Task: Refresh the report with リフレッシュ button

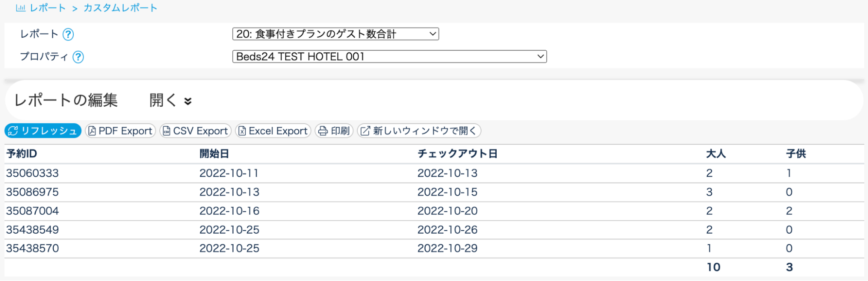Action: [43, 131]
